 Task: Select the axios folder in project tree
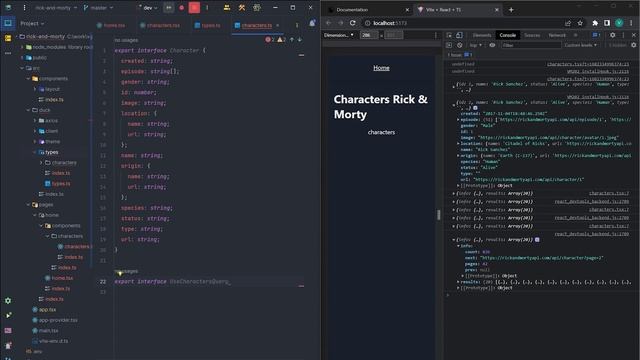48,120
